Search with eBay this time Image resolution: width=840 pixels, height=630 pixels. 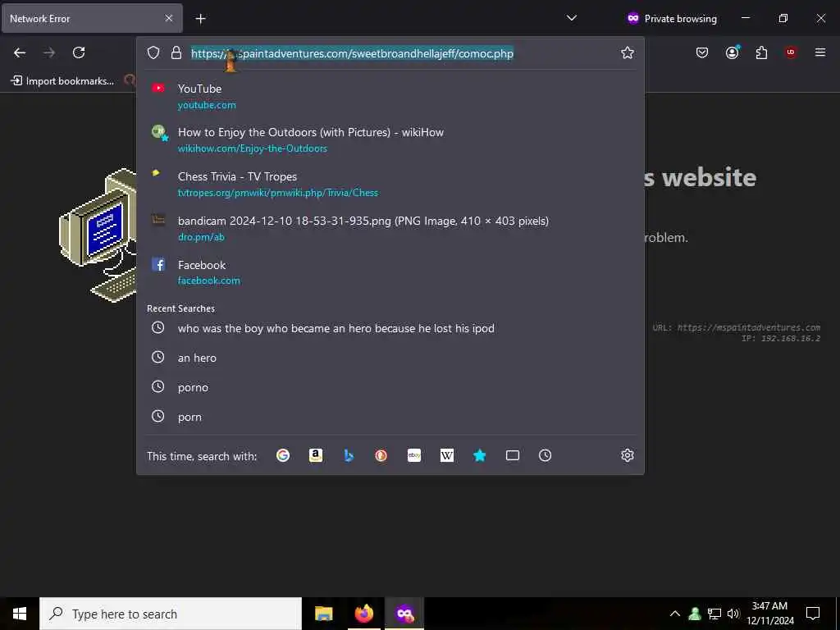coord(414,455)
